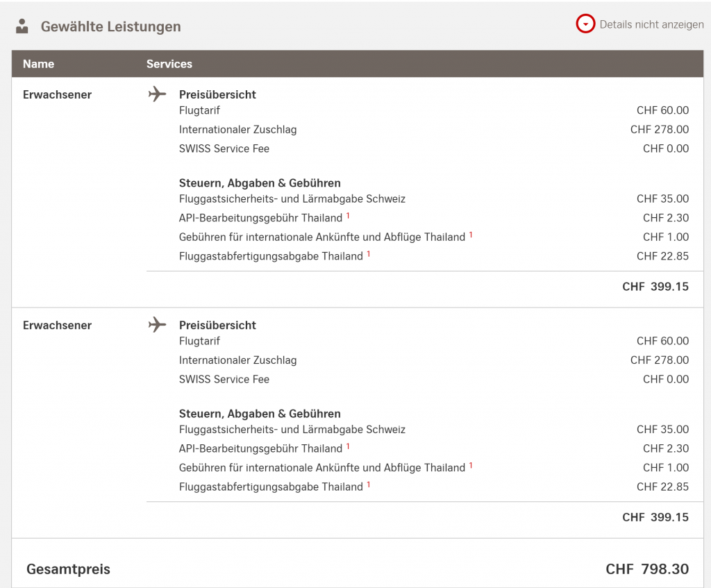
Task: Collapse details with the red circled arrow
Action: (586, 24)
